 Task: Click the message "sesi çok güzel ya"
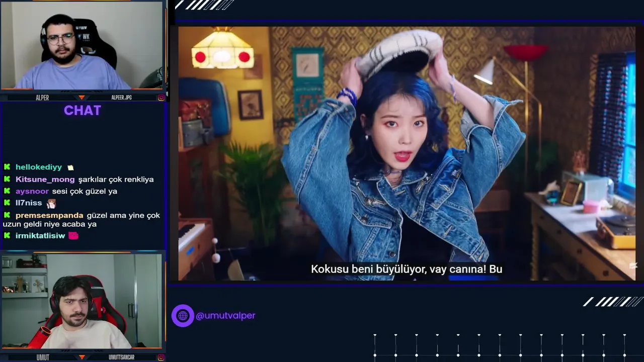[x=85, y=191]
